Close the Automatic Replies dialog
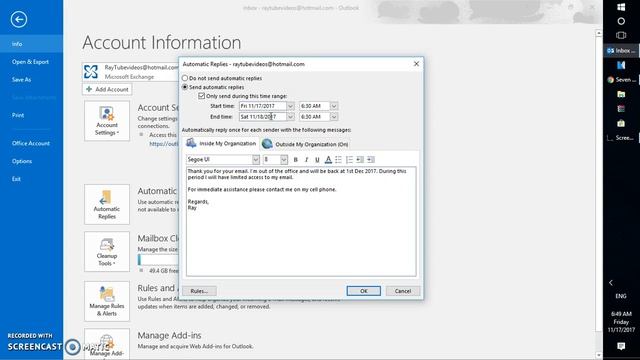Image resolution: width=640 pixels, height=360 pixels. (416, 64)
